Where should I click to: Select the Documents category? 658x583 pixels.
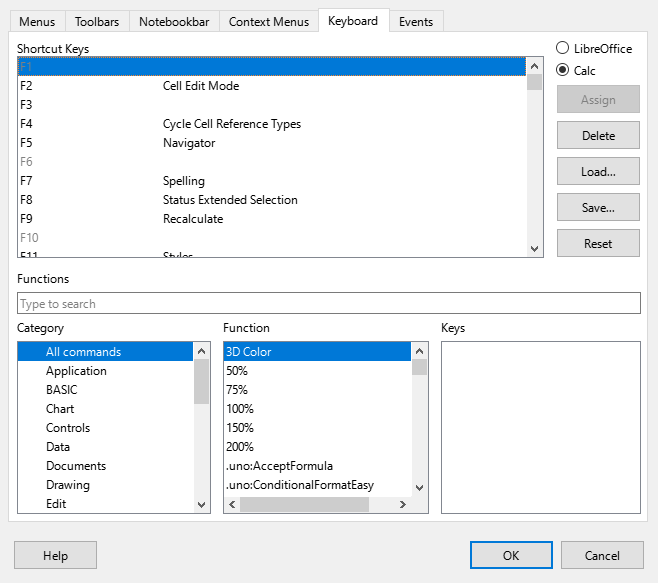[105, 466]
